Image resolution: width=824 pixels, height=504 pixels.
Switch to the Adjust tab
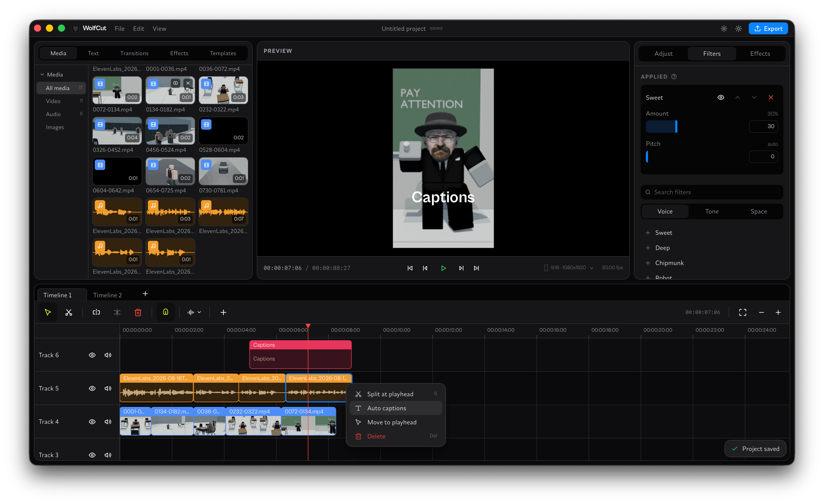click(x=664, y=53)
